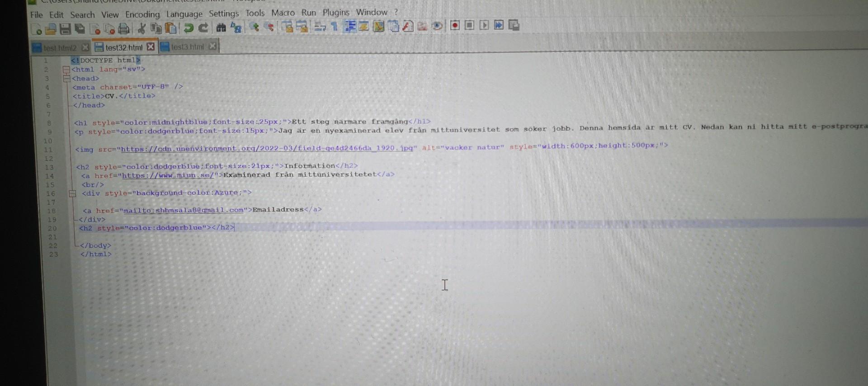Click the macro Playback icon
The height and width of the screenshot is (386, 868).
click(484, 25)
